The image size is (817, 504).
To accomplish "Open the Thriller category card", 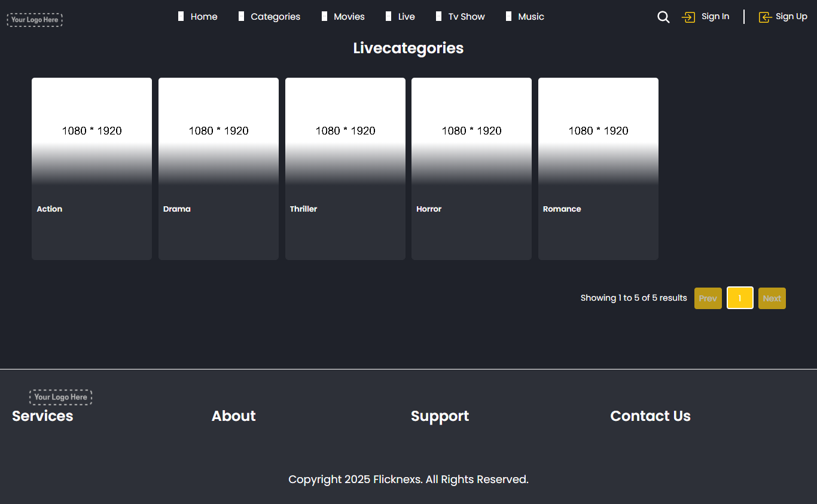I will 345,169.
